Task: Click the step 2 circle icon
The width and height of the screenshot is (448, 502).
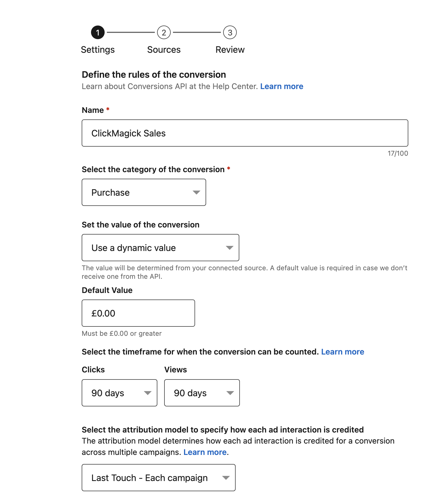Action: pyautogui.click(x=164, y=33)
